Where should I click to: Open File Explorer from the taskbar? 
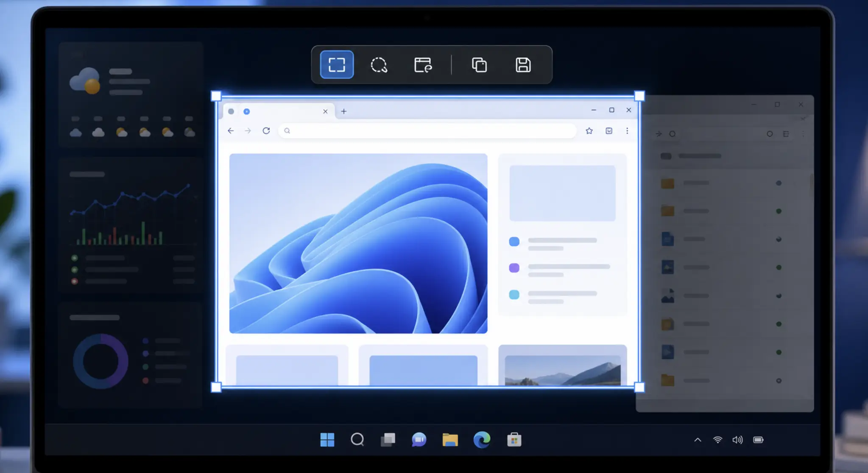pos(450,440)
